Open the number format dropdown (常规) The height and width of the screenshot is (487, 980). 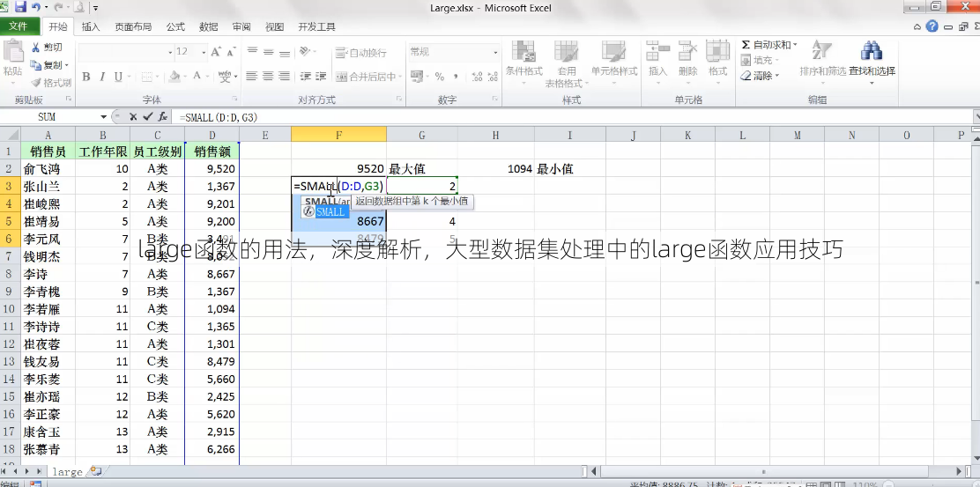pos(495,53)
